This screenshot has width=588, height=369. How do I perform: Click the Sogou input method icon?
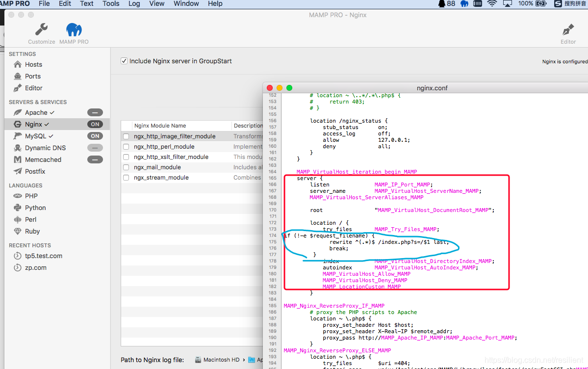point(558,4)
